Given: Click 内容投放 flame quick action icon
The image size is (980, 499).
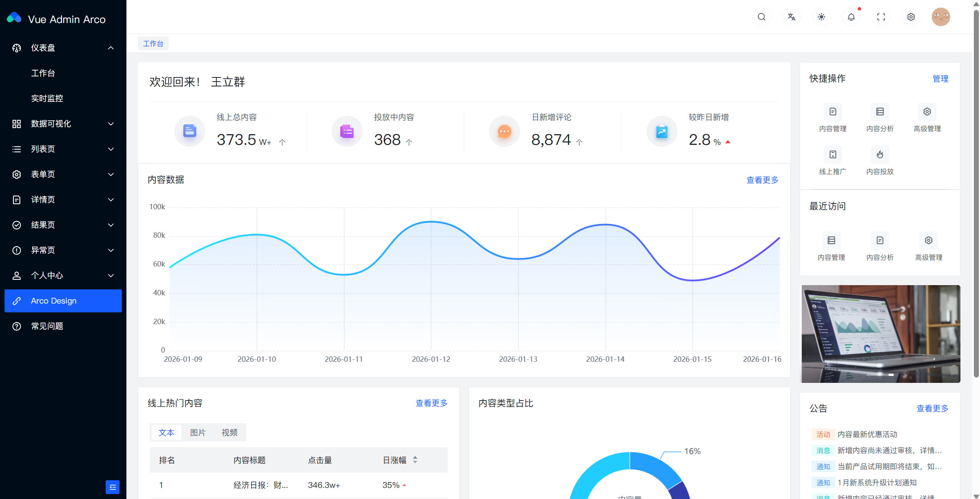Looking at the screenshot, I should [880, 154].
